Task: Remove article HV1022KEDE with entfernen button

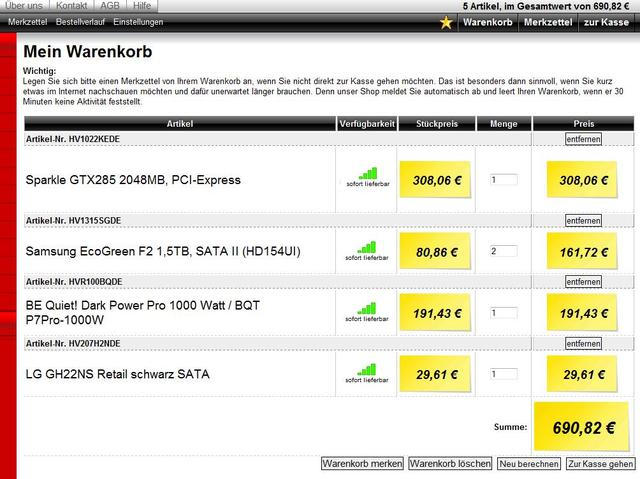Action: click(x=583, y=139)
